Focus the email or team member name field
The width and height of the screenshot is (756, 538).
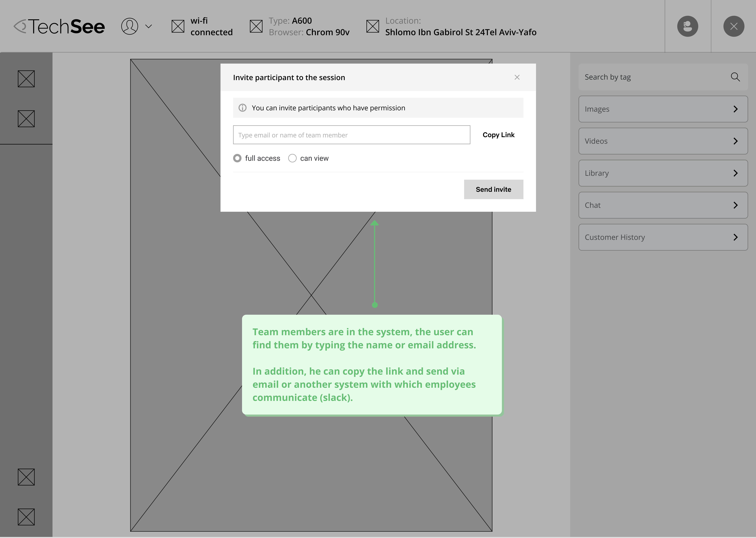pos(351,135)
